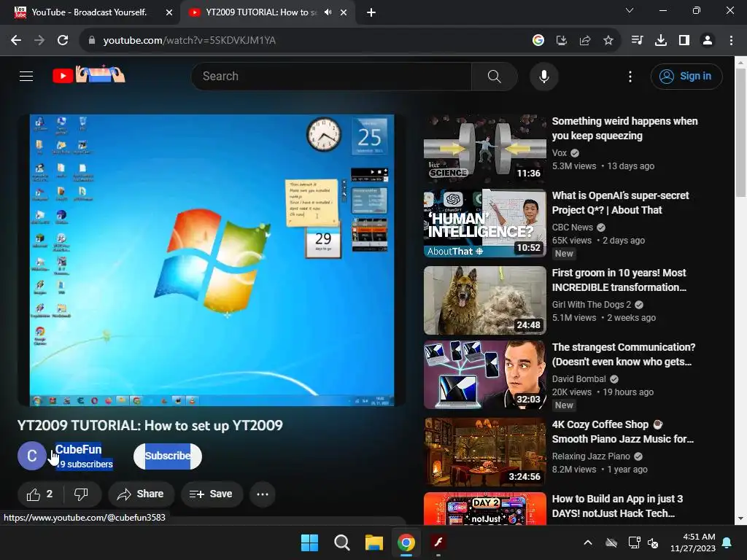Close the YT2009 TUTORIAL tab

click(344, 12)
